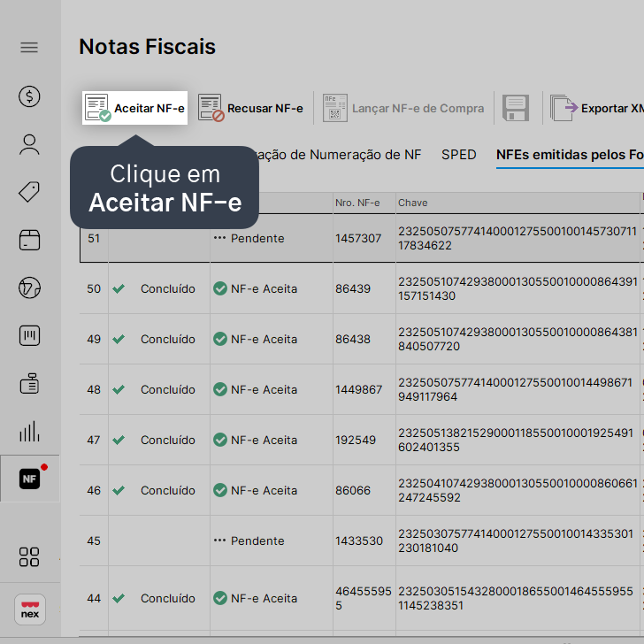Click chave ending 602401355
Screen dimensions: 644x644
click(x=516, y=440)
